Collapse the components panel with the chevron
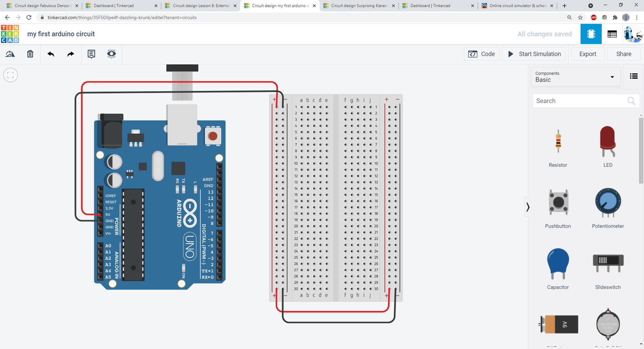Screen dimensions: 644x349 [x=528, y=207]
